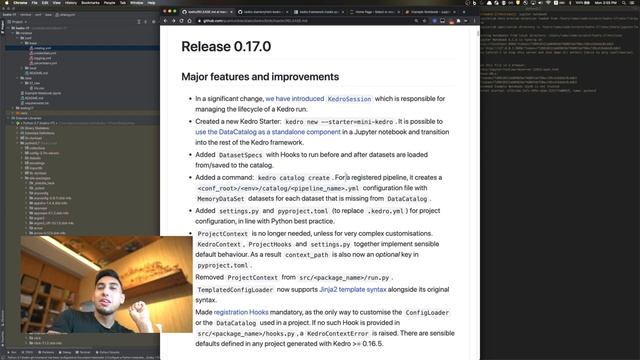Switch to the Home Page Chrome tab
The height and width of the screenshot is (360, 640).
pos(374,12)
